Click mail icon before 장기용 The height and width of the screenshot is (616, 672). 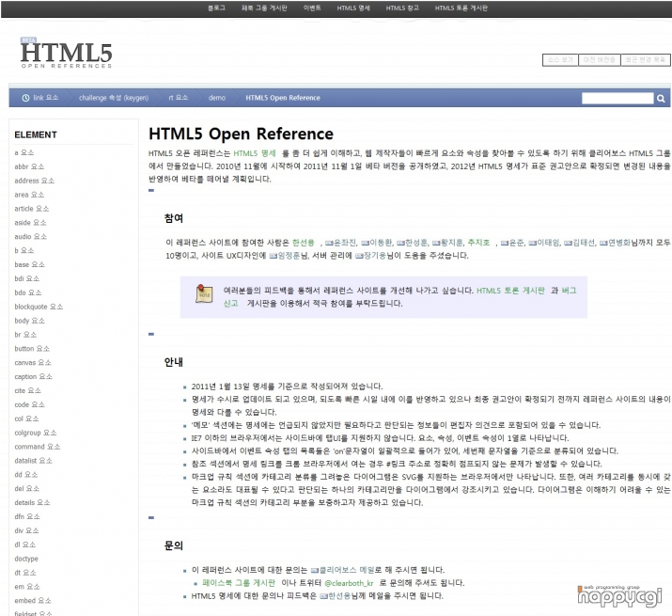tap(359, 256)
